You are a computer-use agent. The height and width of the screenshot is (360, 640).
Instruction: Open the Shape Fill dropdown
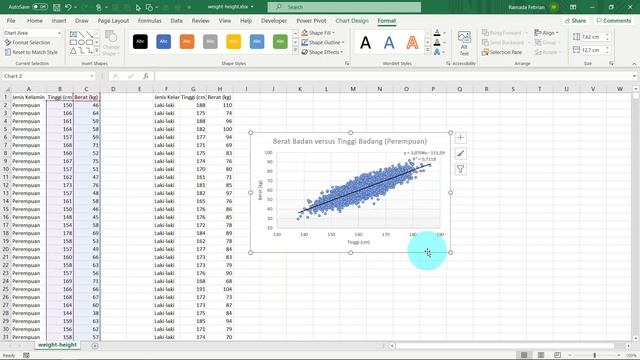click(x=318, y=33)
